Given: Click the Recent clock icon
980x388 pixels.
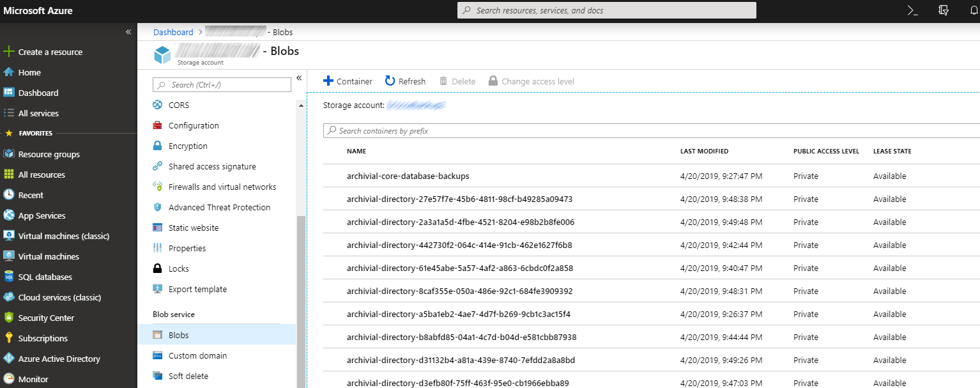Looking at the screenshot, I should click(x=9, y=195).
